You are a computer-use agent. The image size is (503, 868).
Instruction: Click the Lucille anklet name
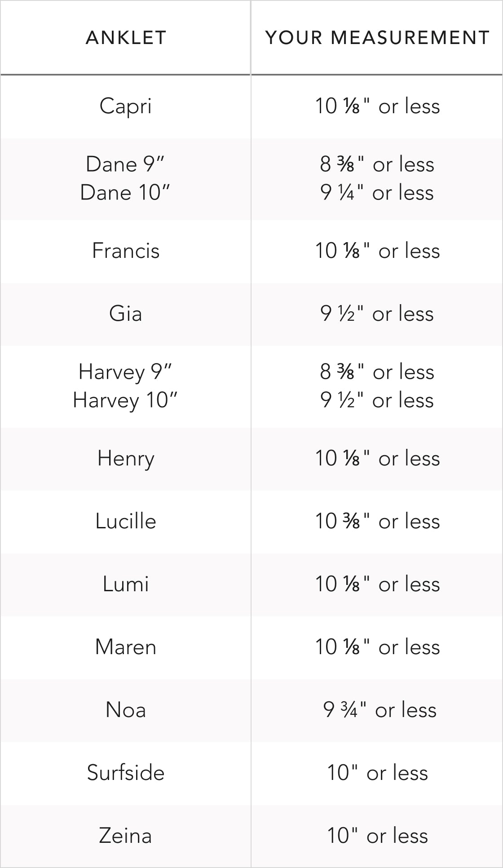click(126, 521)
